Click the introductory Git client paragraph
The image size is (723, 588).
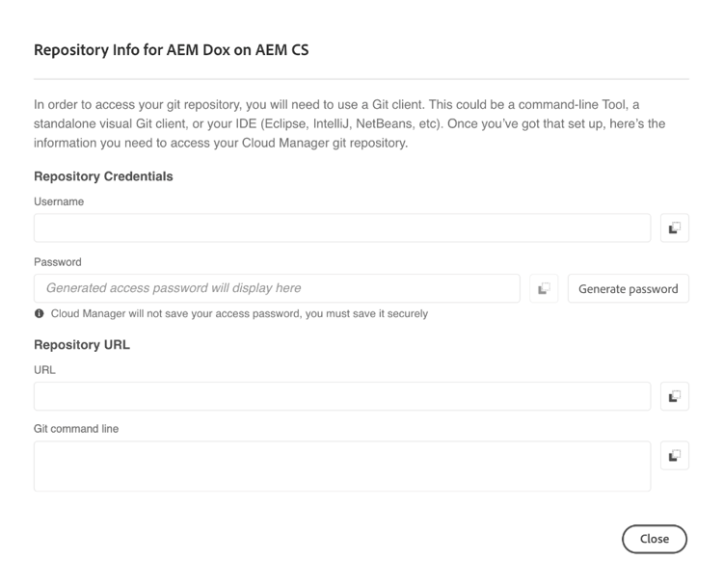tap(350, 123)
